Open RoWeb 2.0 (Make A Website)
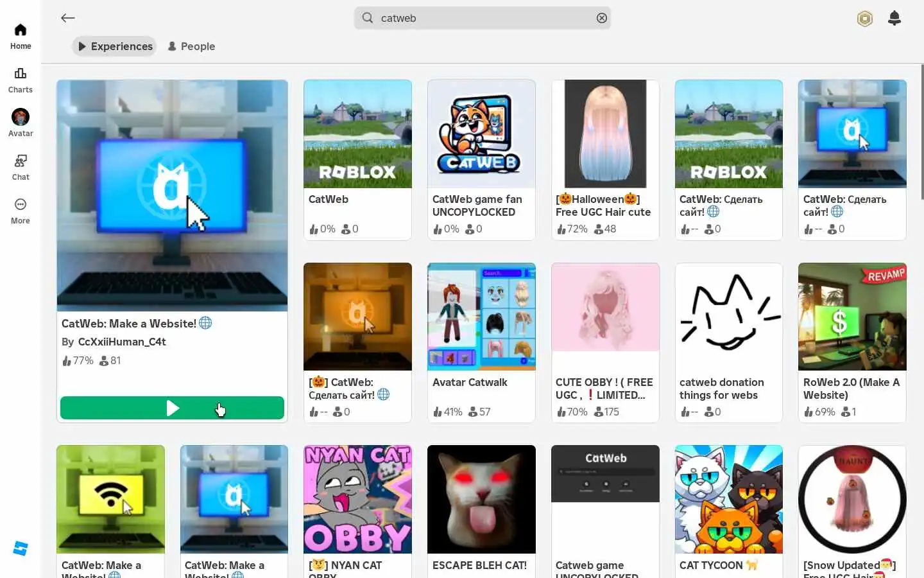The width and height of the screenshot is (924, 578). pyautogui.click(x=852, y=342)
